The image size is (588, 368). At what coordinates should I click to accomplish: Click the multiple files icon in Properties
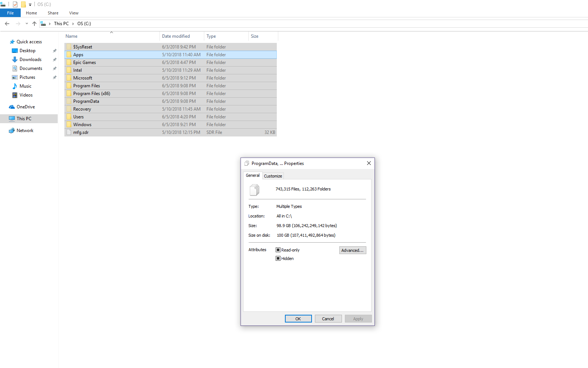pyautogui.click(x=255, y=190)
